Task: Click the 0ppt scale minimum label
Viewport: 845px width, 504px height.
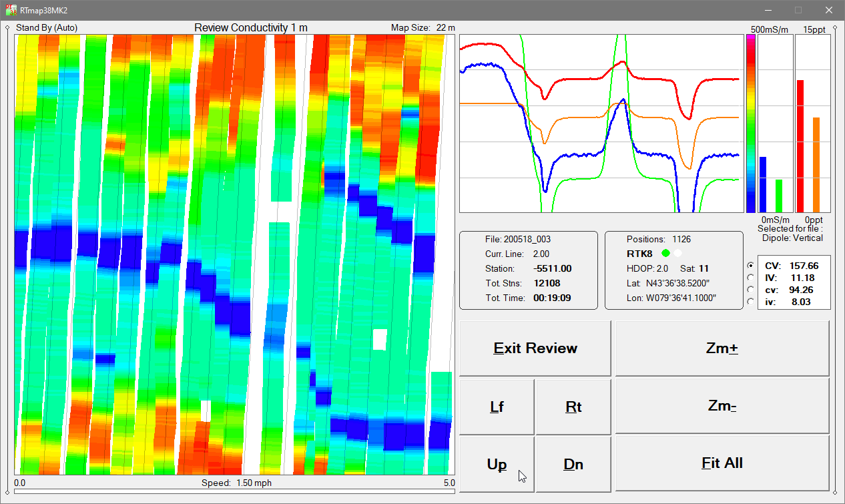Action: tap(813, 220)
